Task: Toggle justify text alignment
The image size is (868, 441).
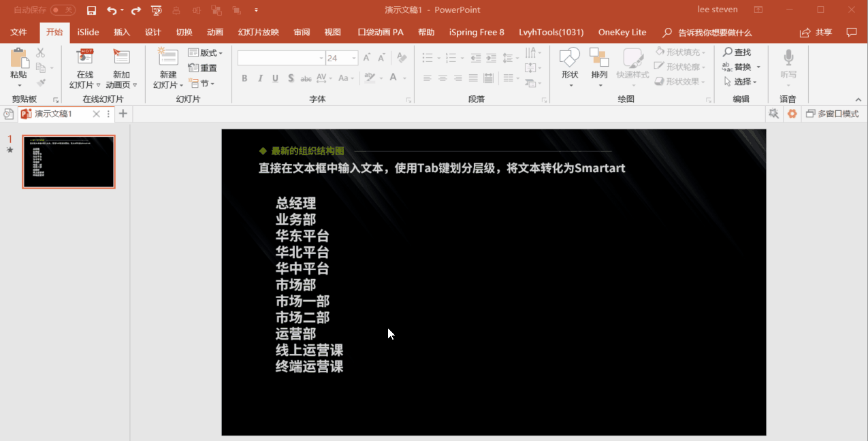Action: [x=473, y=78]
